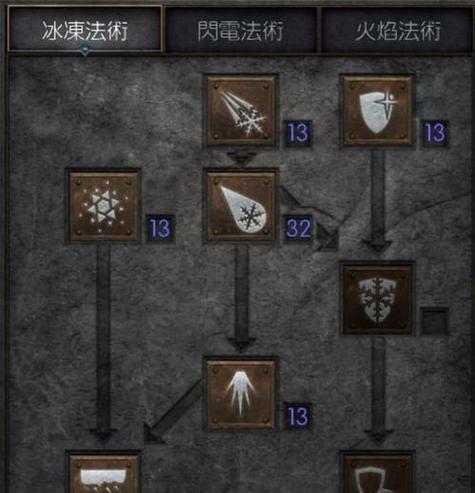475x493 pixels.
Task: Click the level 13 badge beside Ice Bolt
Action: tap(299, 133)
